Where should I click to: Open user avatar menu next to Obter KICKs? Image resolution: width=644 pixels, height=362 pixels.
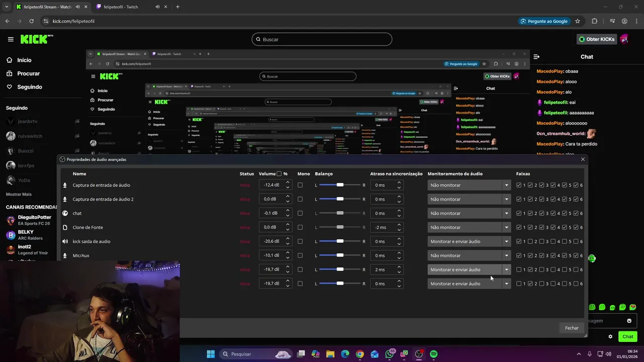[624, 39]
